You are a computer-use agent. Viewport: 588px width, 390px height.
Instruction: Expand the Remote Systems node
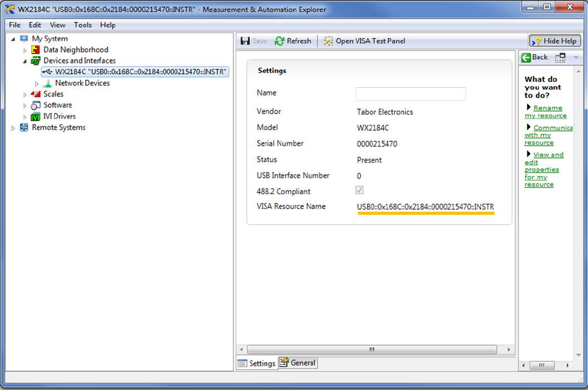13,128
